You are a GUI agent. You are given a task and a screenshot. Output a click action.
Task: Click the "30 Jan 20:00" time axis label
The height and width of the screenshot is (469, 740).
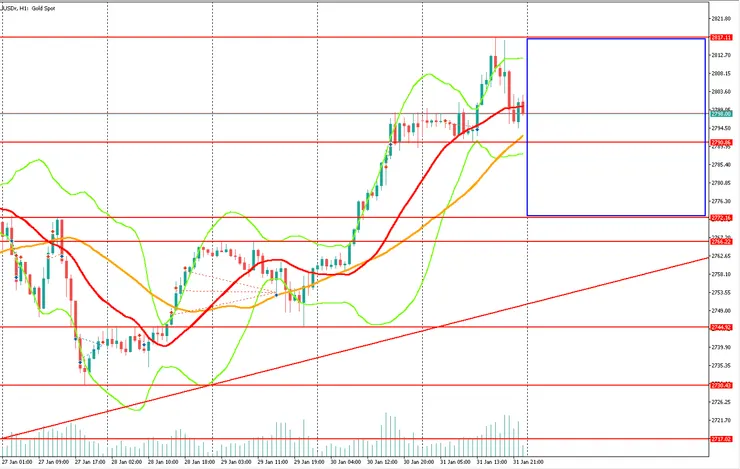(x=419, y=462)
